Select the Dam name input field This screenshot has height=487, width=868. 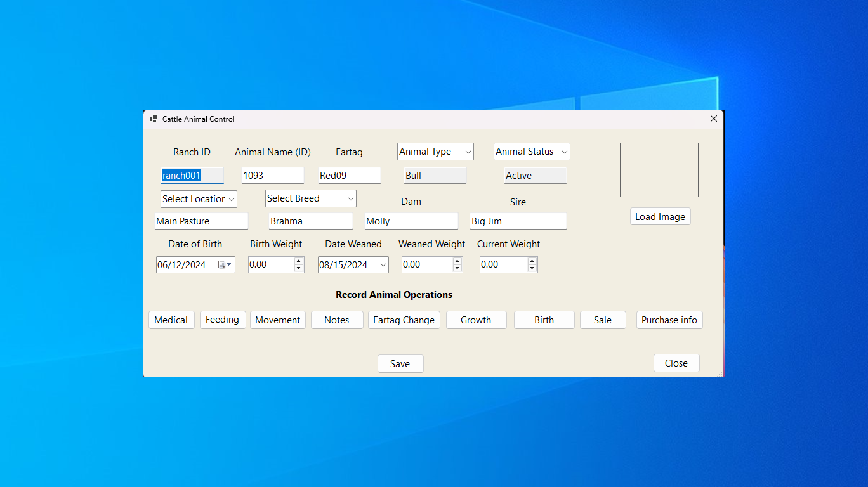pyautogui.click(x=411, y=221)
